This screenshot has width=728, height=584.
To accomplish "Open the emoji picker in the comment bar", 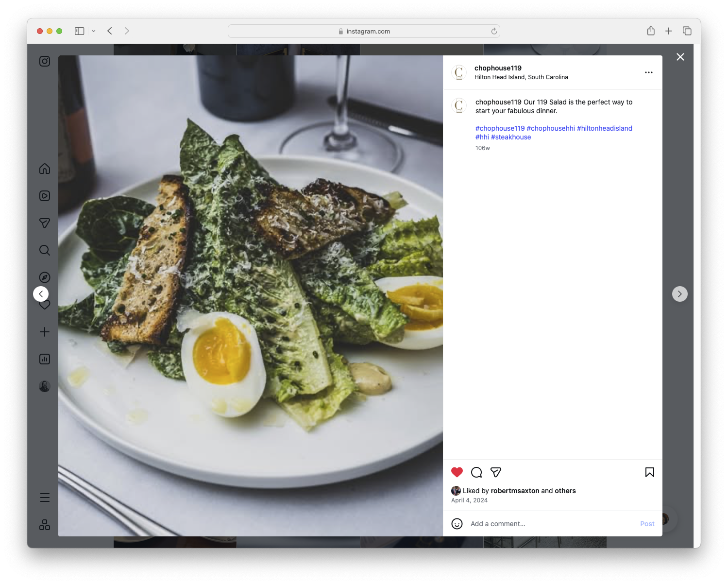I will [x=457, y=524].
